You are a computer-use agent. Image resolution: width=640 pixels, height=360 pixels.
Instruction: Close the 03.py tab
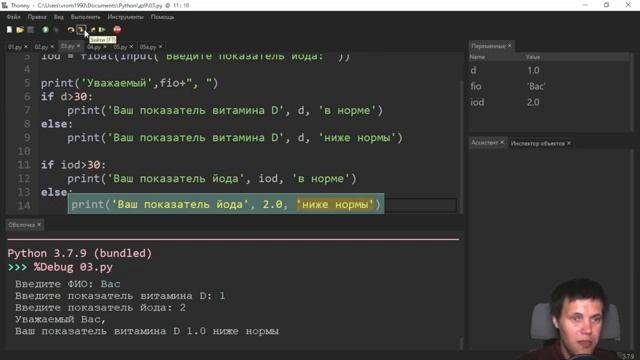78,46
